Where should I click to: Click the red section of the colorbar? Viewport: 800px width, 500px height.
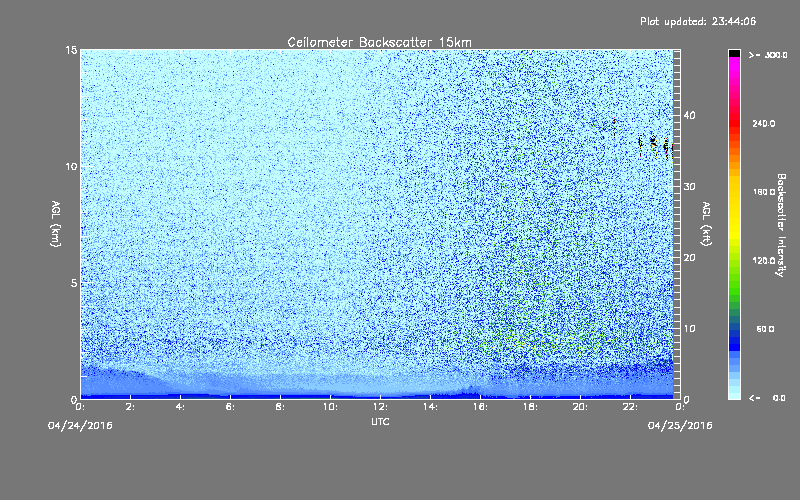click(734, 125)
